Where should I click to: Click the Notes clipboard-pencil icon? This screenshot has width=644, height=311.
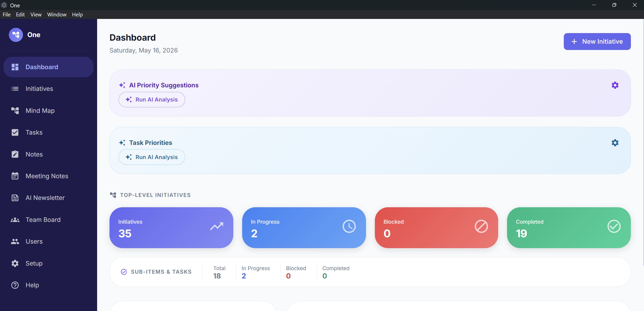(x=15, y=154)
